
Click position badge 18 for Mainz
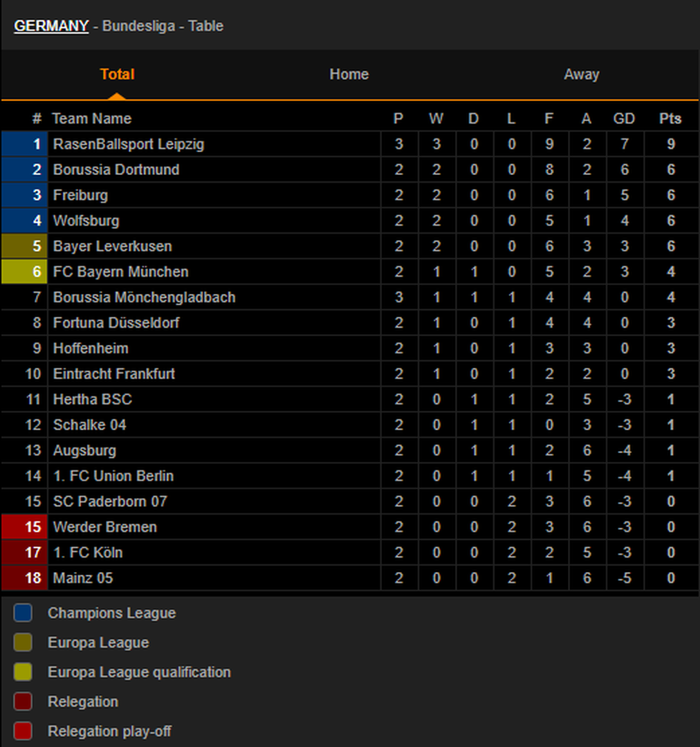pyautogui.click(x=24, y=578)
